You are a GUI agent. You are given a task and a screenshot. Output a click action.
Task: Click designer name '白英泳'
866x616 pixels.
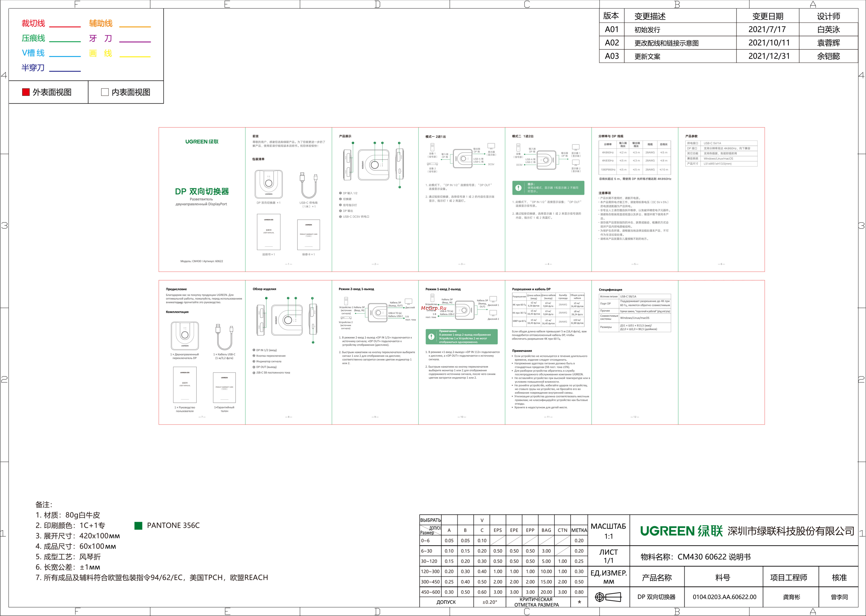pos(828,30)
